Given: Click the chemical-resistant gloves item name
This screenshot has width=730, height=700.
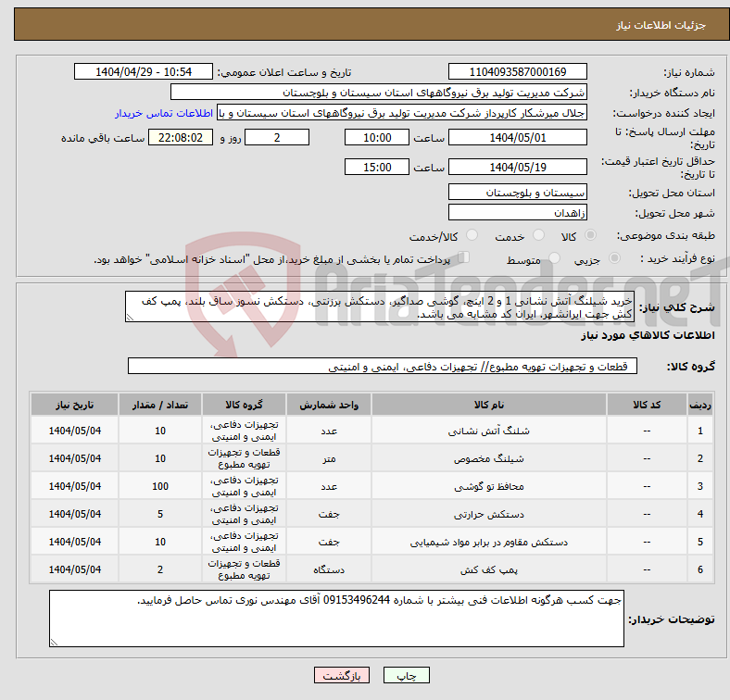Looking at the screenshot, I should pyautogui.click(x=489, y=542).
